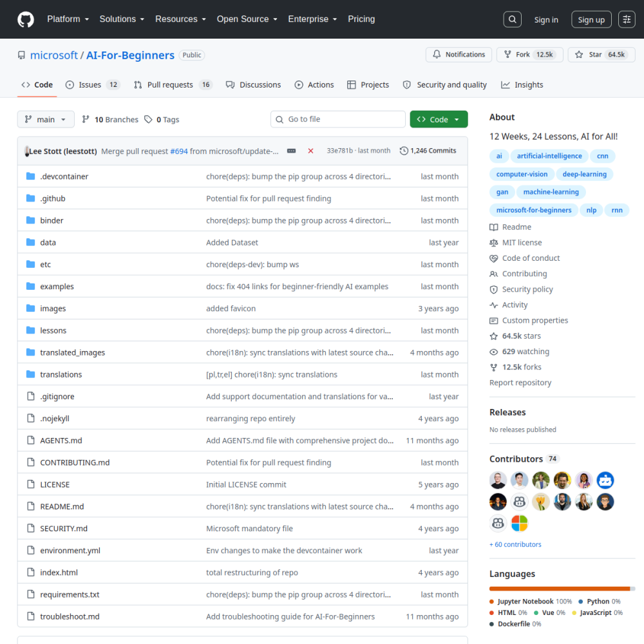Click the Sign up button
Viewport: 644px width, 644px height.
(591, 19)
